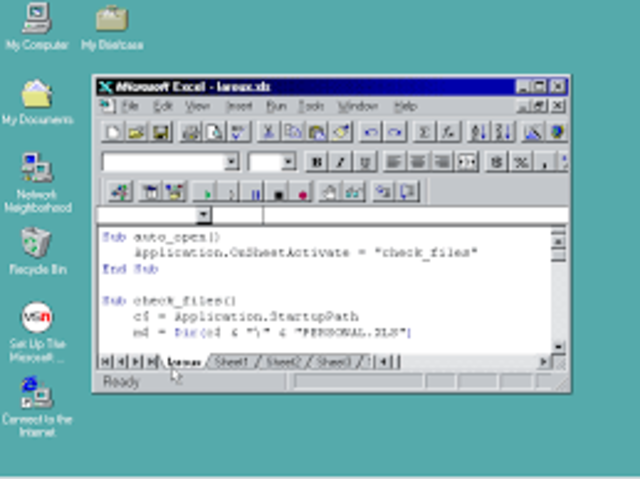
Task: Launch the ChartWizard toolbar icon
Action: tap(533, 132)
